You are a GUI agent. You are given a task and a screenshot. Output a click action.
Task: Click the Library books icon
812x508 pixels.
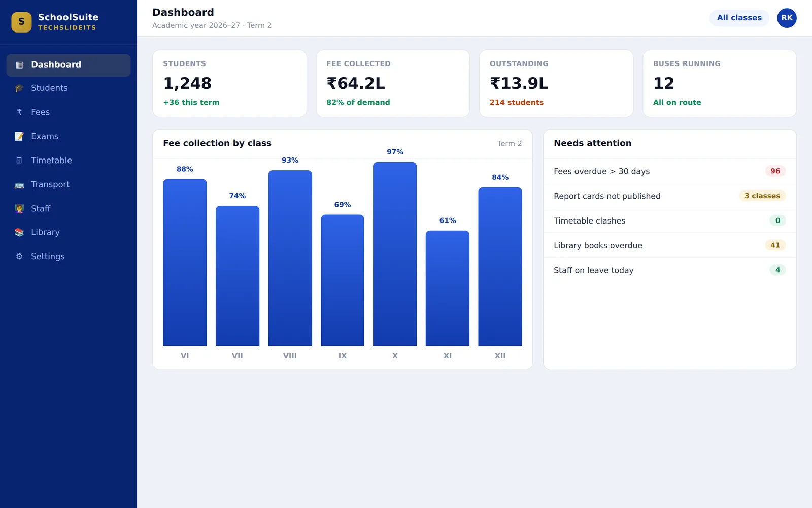pos(19,233)
